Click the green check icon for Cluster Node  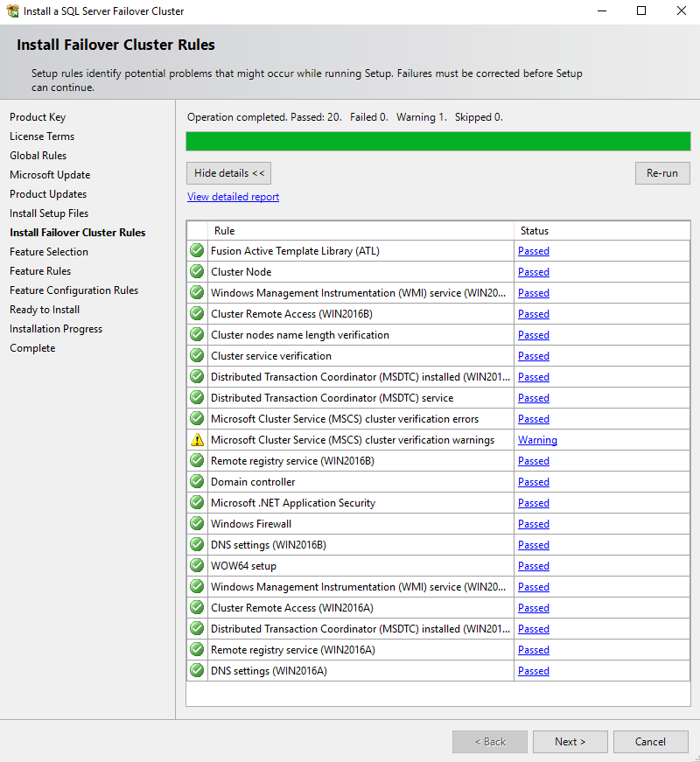(x=197, y=272)
